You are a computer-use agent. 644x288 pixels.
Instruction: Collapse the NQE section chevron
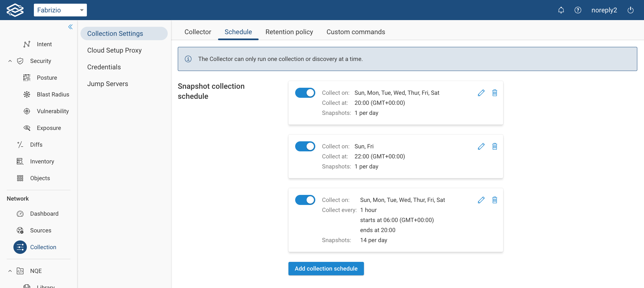10,271
